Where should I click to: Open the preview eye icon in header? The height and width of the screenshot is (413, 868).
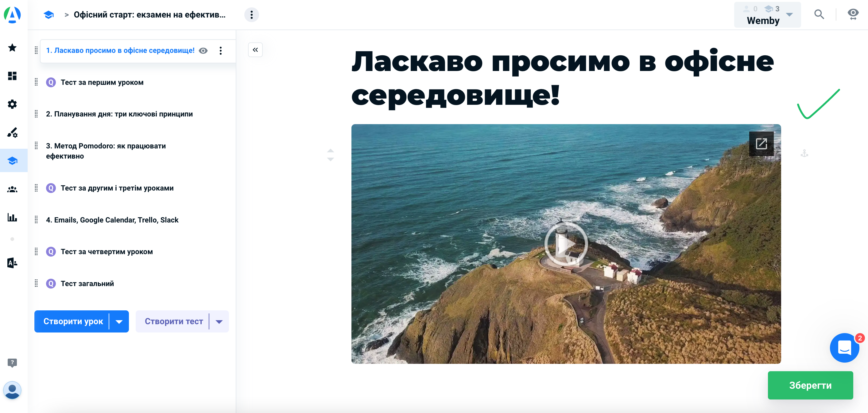(x=853, y=14)
